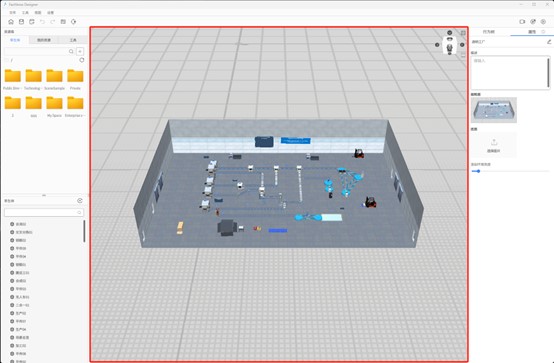The height and width of the screenshot is (363, 554).
Task: Click the undo arrow in the toolbar
Action: click(42, 22)
